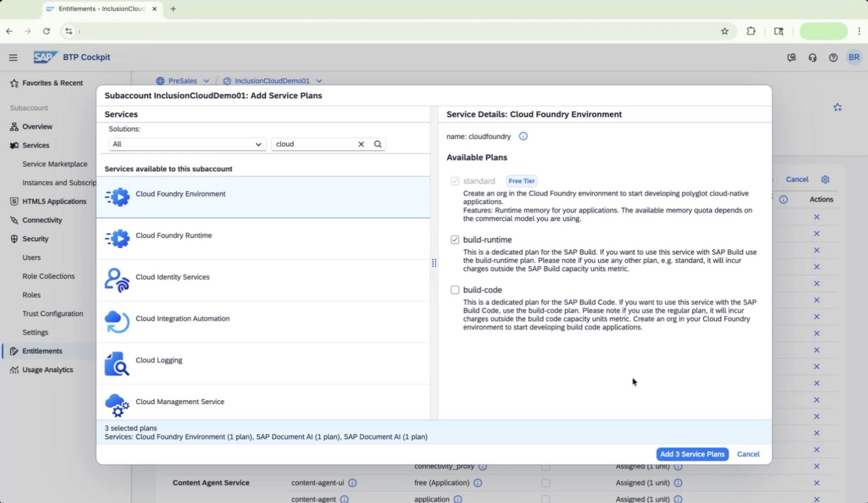Screen dimensions: 868x503
Task: Click the Cloud Foundry Runtime service icon
Action: coord(117,238)
